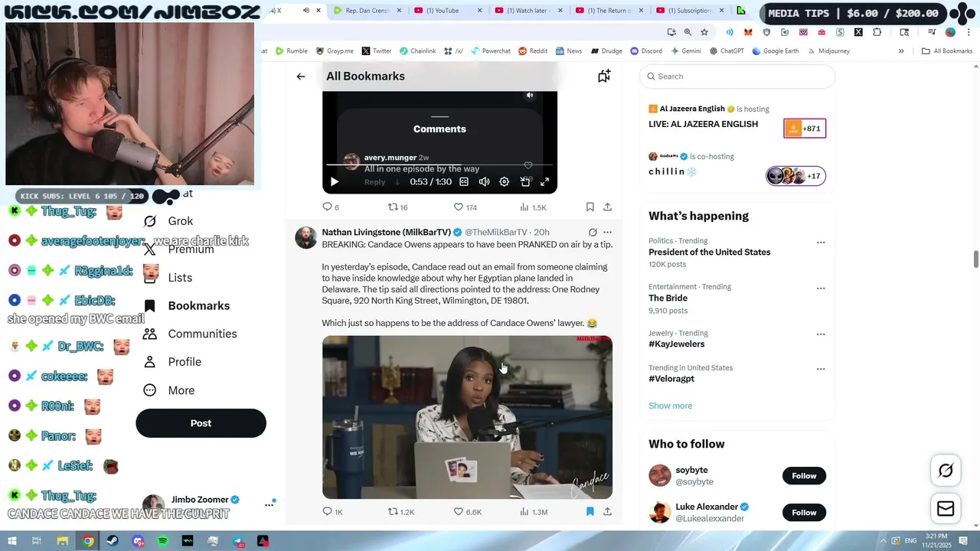Image resolution: width=980 pixels, height=551 pixels.
Task: Toggle captions on the video player
Action: (x=464, y=181)
